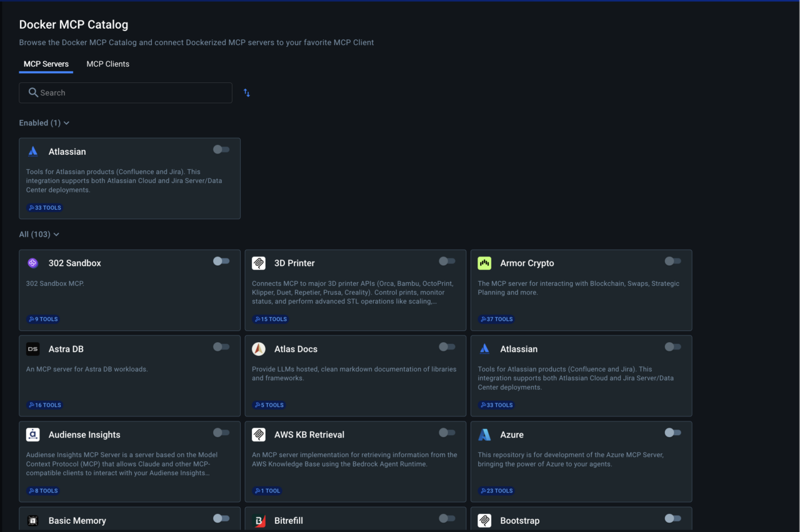This screenshot has height=532, width=800.
Task: Collapse the Enabled section
Action: tap(66, 123)
